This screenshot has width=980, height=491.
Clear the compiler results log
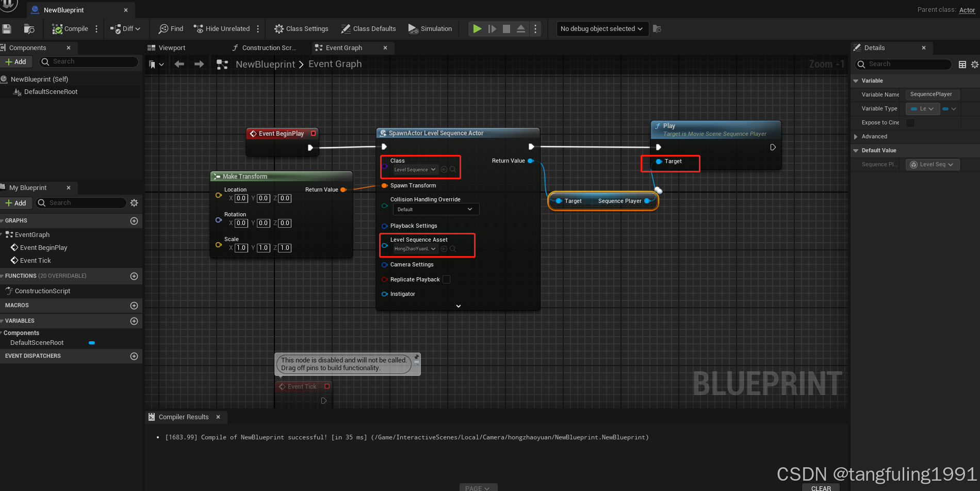[821, 488]
